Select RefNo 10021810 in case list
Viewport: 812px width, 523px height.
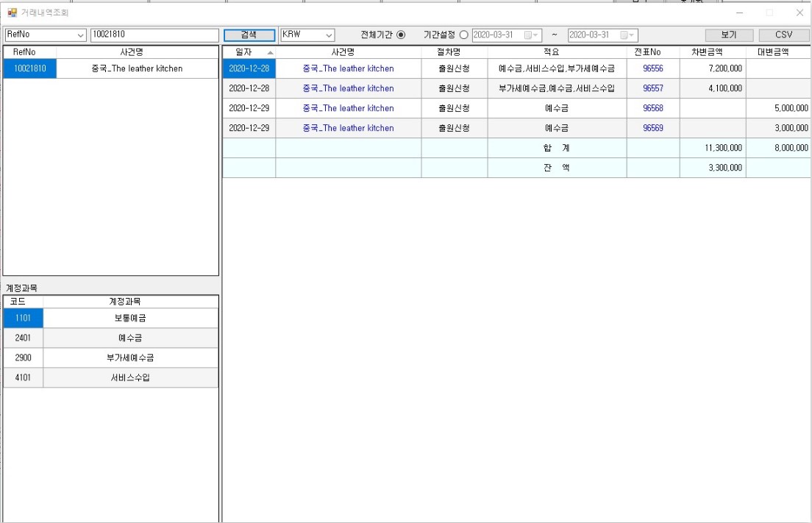coord(29,68)
